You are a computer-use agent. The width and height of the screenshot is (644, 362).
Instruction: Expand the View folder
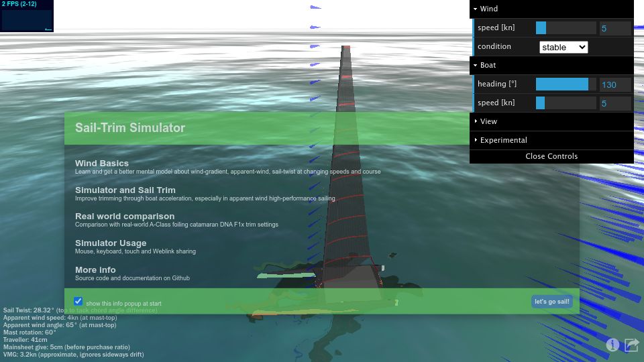coord(551,121)
